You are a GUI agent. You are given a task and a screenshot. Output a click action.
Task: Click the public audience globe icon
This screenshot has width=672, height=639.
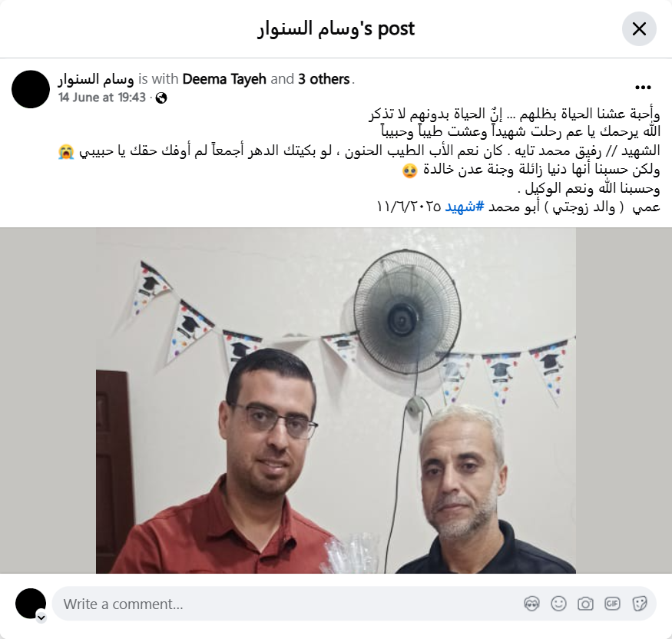pyautogui.click(x=161, y=98)
